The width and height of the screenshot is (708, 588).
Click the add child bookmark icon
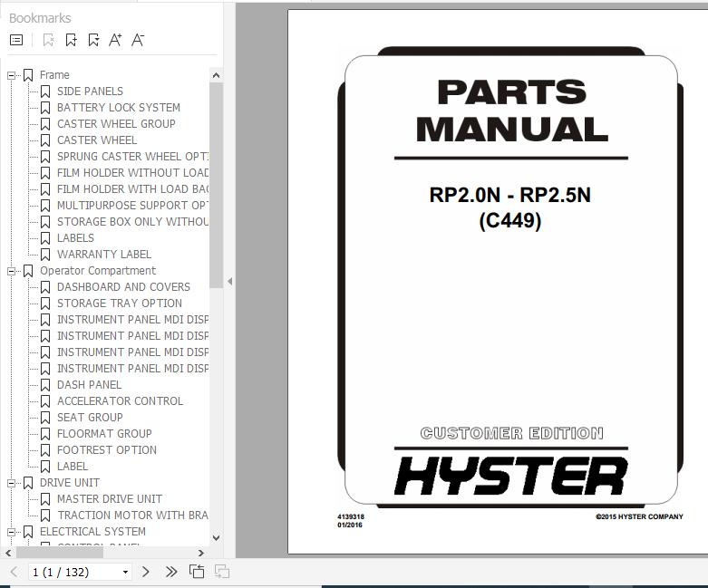[93, 40]
